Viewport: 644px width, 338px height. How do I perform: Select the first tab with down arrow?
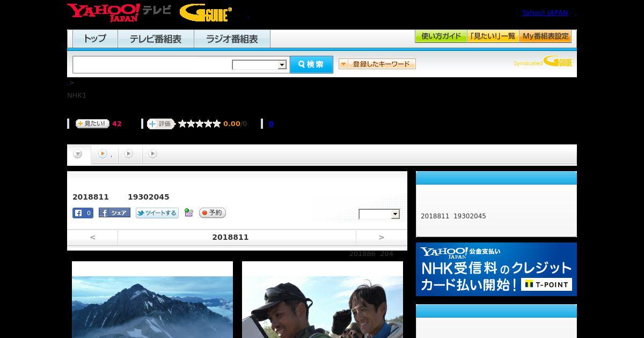(x=78, y=154)
